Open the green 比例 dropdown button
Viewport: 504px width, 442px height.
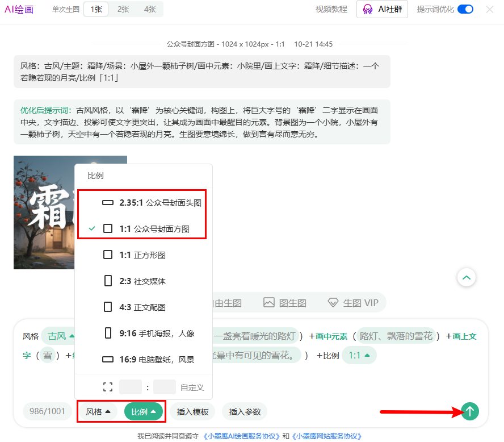click(144, 411)
